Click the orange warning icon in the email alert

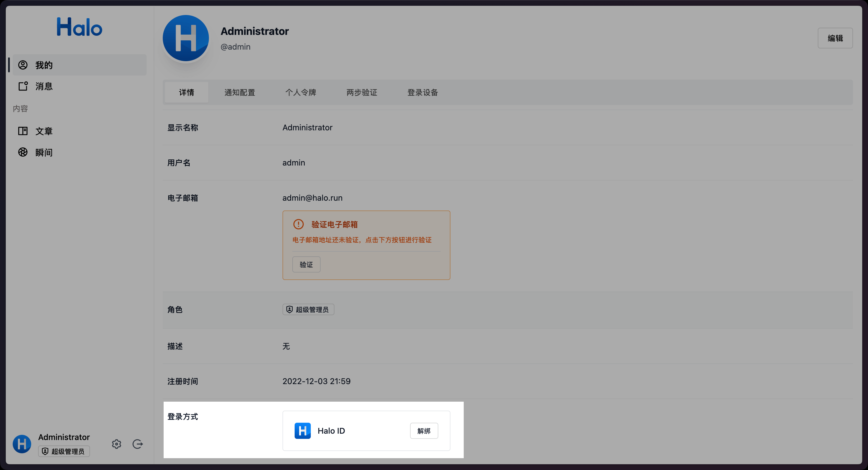point(298,224)
